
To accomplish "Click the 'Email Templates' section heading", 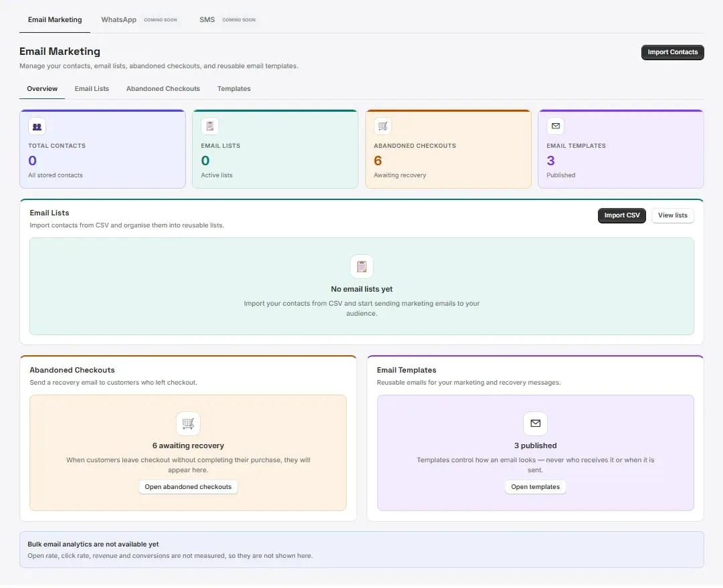I will [x=407, y=372].
